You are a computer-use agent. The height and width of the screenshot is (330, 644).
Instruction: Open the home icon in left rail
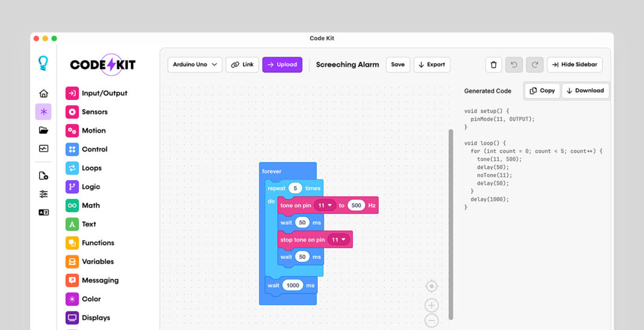[43, 93]
